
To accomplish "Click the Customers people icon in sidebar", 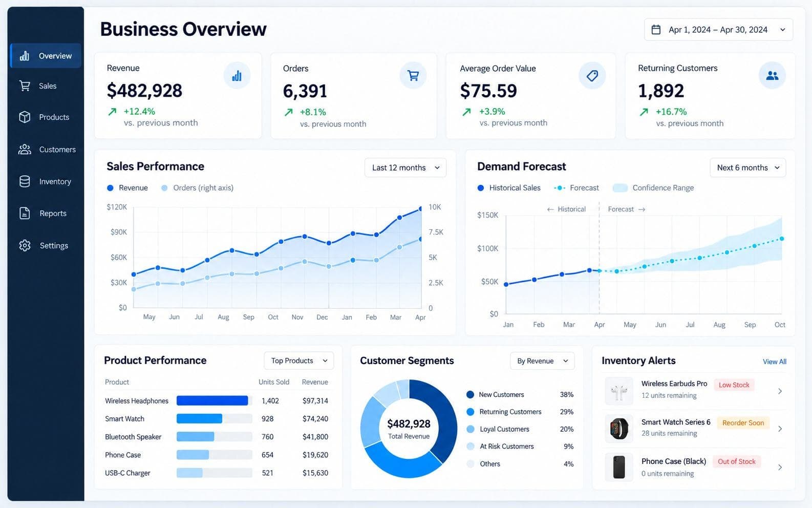I will tap(25, 149).
